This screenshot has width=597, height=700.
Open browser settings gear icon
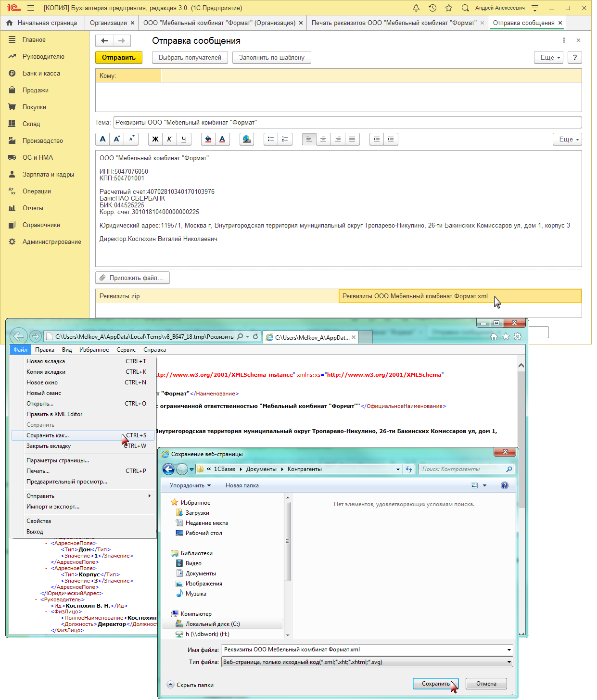[518, 337]
